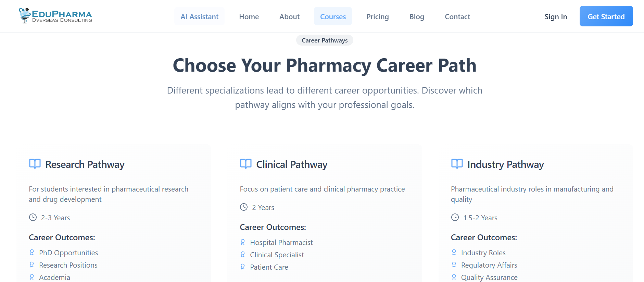644x282 pixels.
Task: Open the Blog section
Action: coord(417,16)
